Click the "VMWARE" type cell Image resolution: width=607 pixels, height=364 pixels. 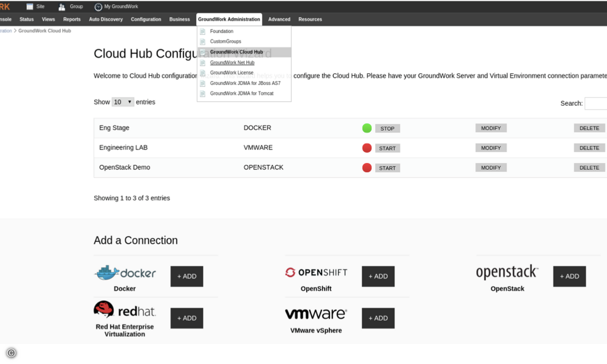(x=258, y=148)
